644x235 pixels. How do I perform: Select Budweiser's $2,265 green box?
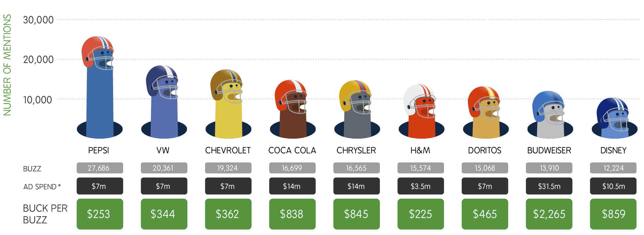[549, 214]
